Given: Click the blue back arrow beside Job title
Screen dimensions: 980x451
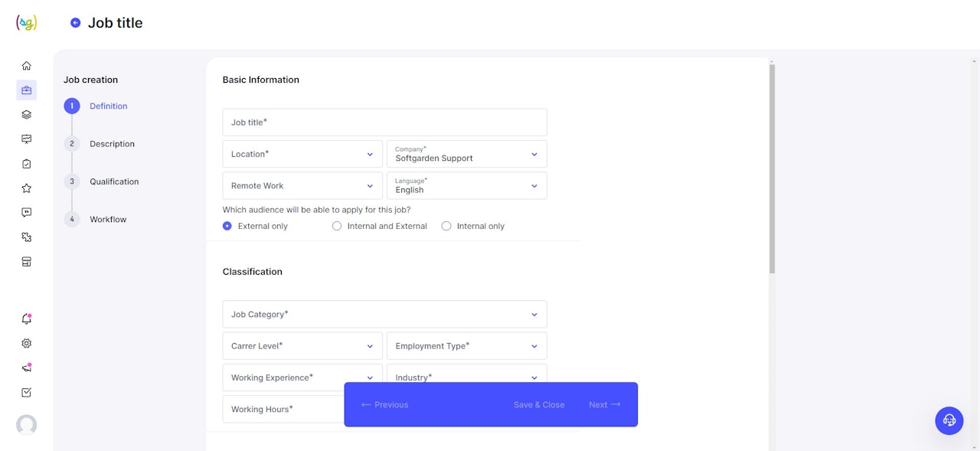Looking at the screenshot, I should [75, 23].
